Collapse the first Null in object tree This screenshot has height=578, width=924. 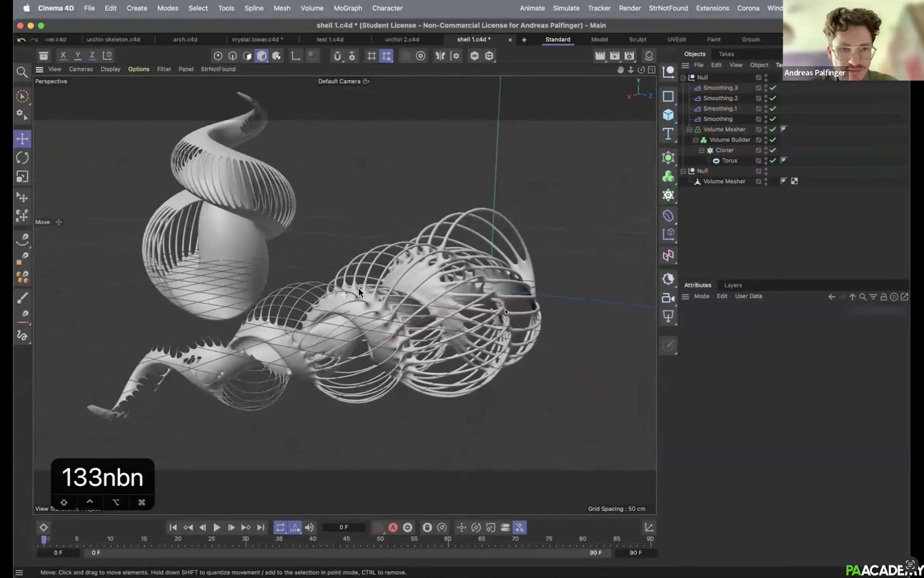pos(683,78)
